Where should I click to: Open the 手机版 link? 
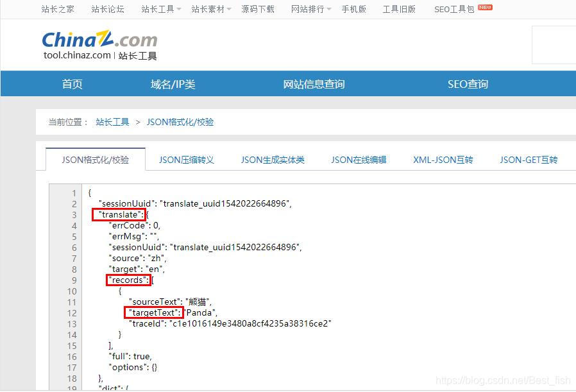coord(353,9)
